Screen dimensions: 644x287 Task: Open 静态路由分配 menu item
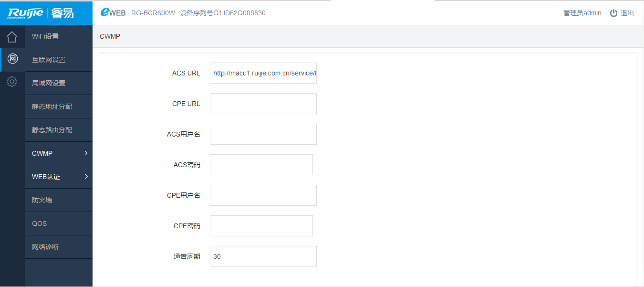point(59,130)
